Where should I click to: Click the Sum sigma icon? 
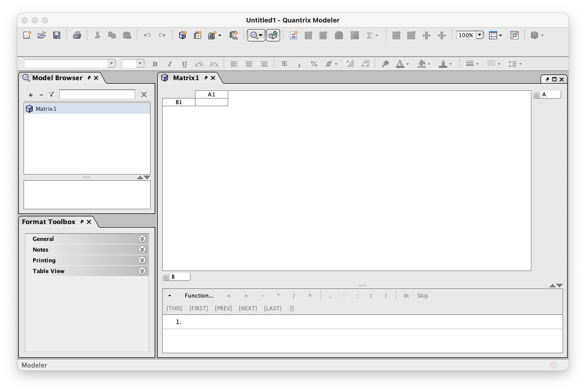click(x=370, y=35)
